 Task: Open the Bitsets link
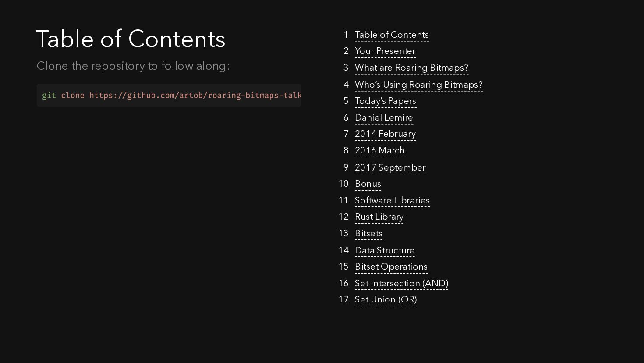368,234
